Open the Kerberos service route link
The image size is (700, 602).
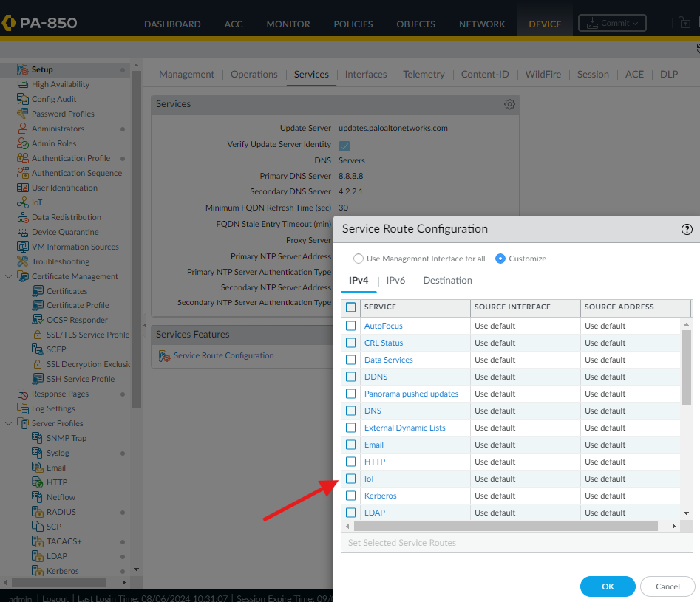(380, 496)
